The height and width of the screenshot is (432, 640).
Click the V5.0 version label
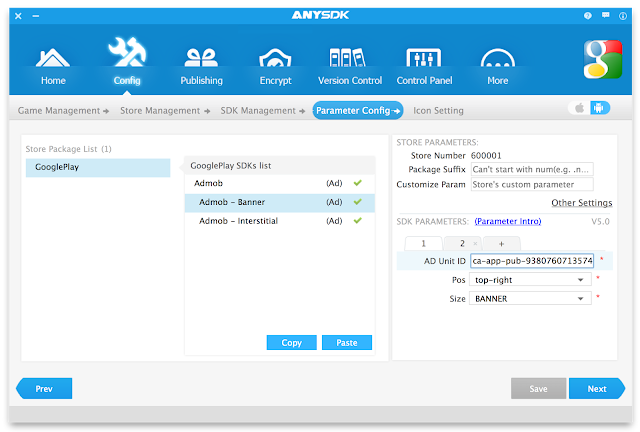pyautogui.click(x=600, y=222)
